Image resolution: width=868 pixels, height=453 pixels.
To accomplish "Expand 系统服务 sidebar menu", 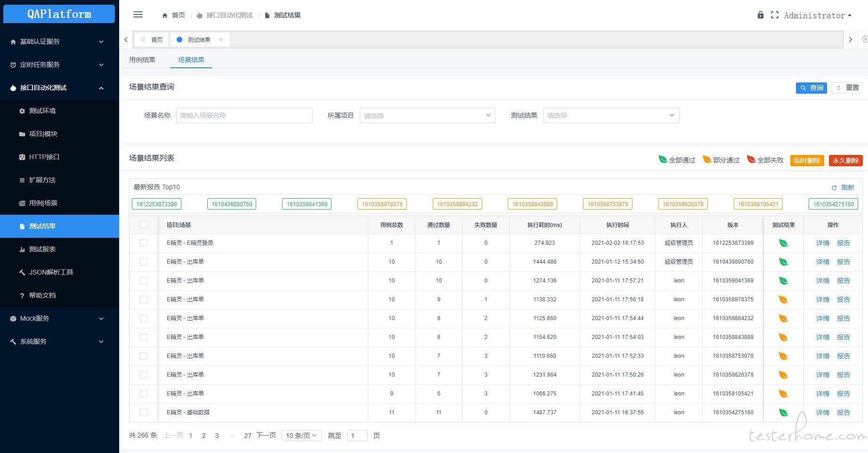I will pos(59,341).
